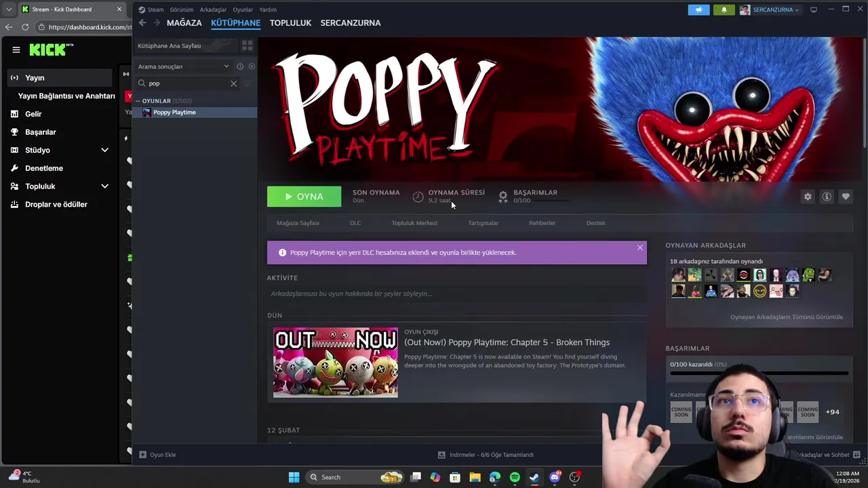
Task: Open OBS Studio from the taskbar
Action: click(x=574, y=477)
